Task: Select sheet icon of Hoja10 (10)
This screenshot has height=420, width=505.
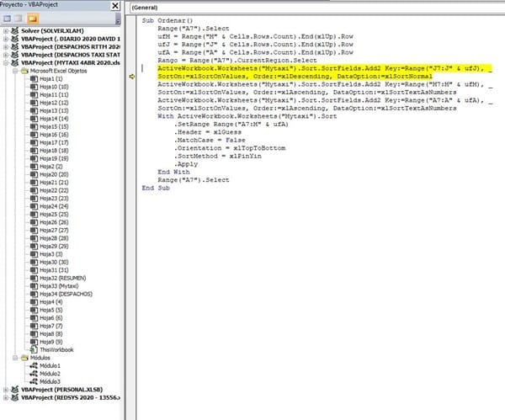Action: [34, 87]
